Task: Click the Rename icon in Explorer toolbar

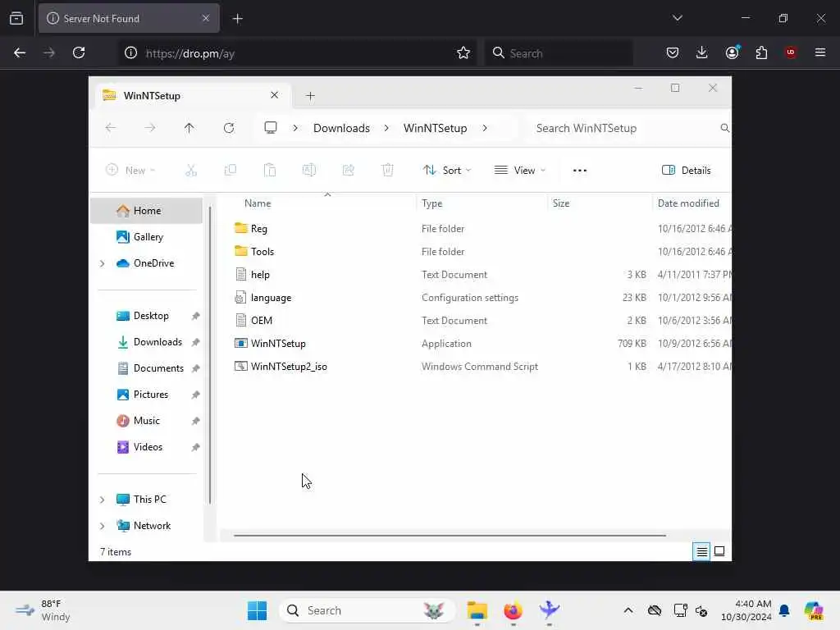Action: point(309,171)
